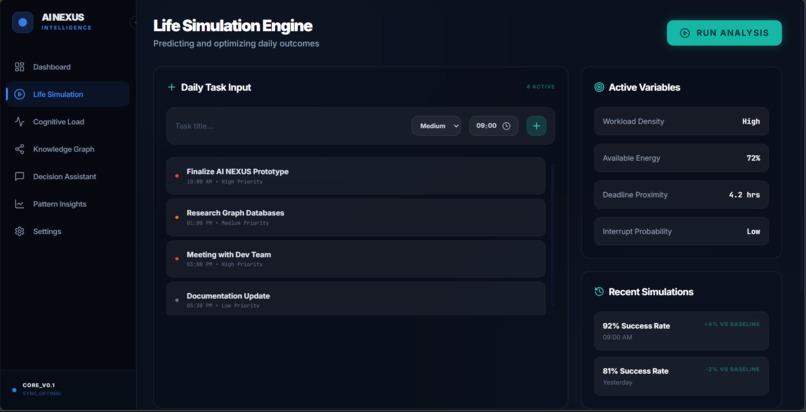
Task: Click the gray dot of Documentation Update
Action: tap(177, 300)
